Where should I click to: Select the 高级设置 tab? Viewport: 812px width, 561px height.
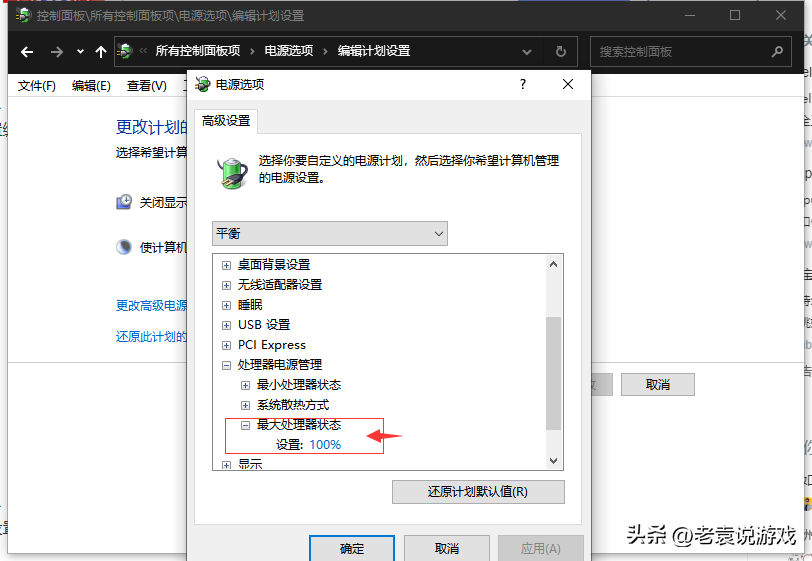[226, 121]
